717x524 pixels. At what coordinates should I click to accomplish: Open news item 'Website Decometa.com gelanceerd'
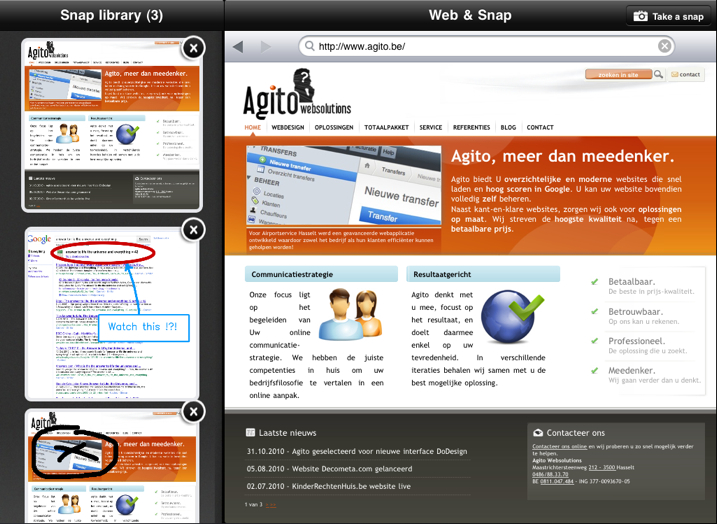pyautogui.click(x=329, y=469)
